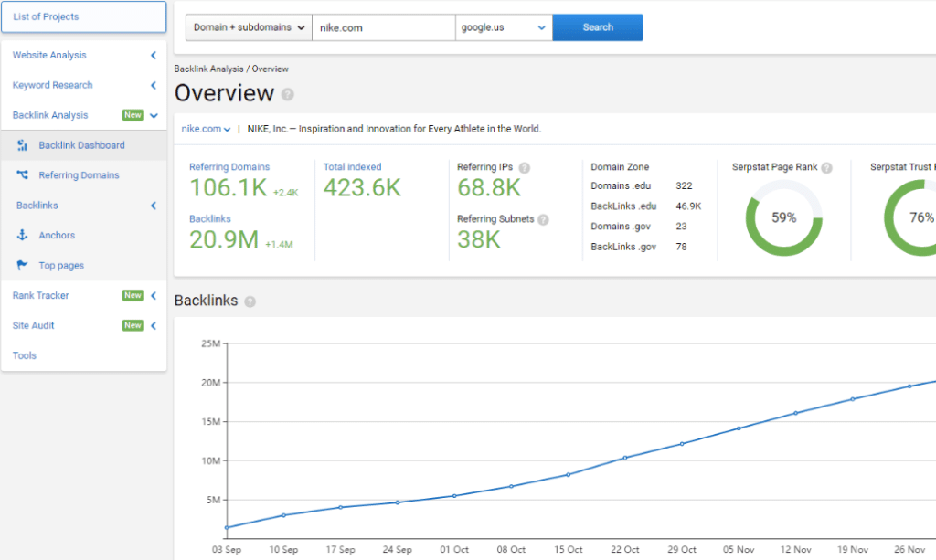
Task: Expand the Rank Tracker section chevron
Action: point(154,295)
